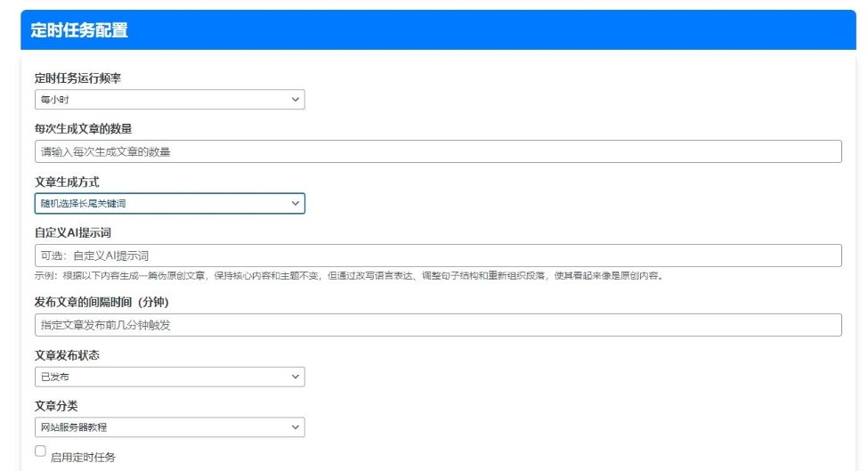This screenshot has height=471, width=868.
Task: Click the 定时任务配置 header title
Action: click(79, 30)
